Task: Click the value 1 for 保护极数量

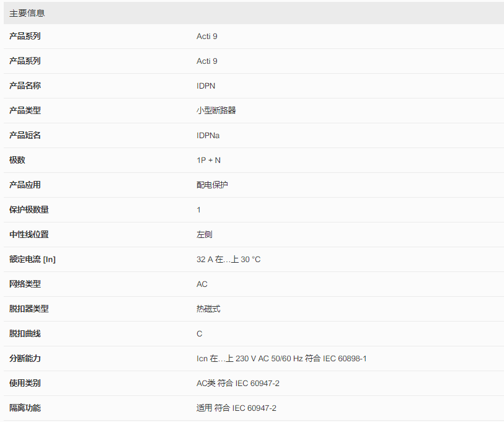Action: 198,210
